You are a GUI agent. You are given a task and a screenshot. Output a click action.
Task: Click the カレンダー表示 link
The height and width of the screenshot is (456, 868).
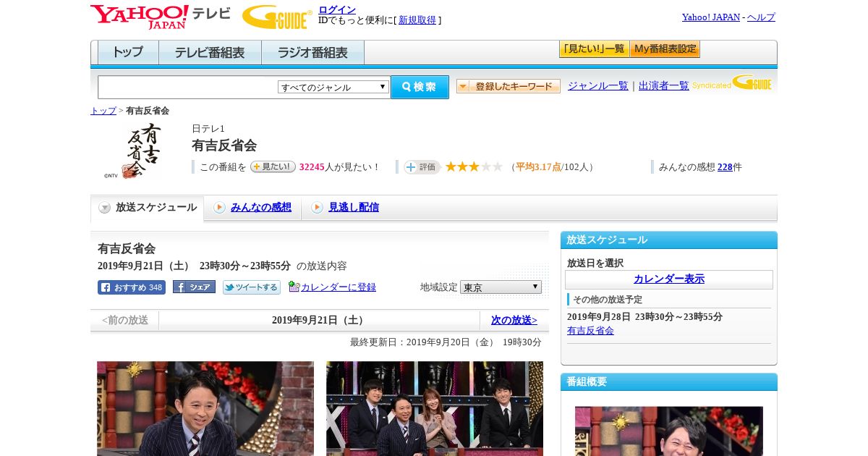click(x=669, y=279)
